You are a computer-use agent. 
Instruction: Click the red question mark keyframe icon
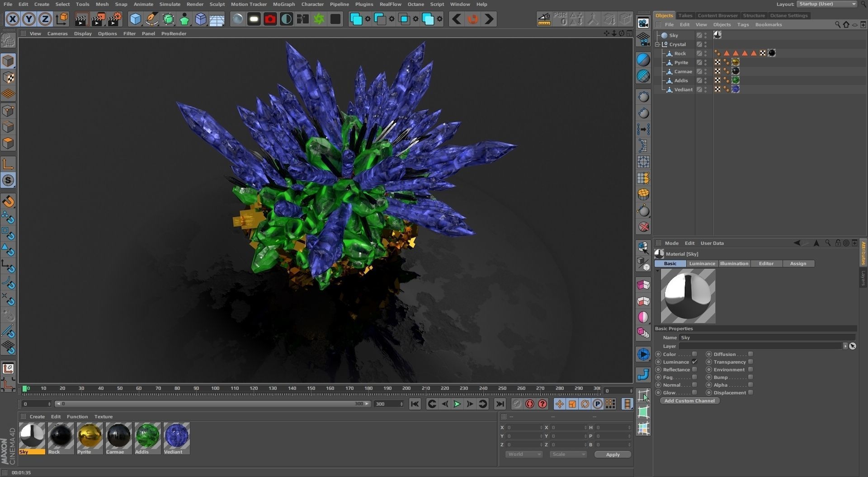[542, 404]
